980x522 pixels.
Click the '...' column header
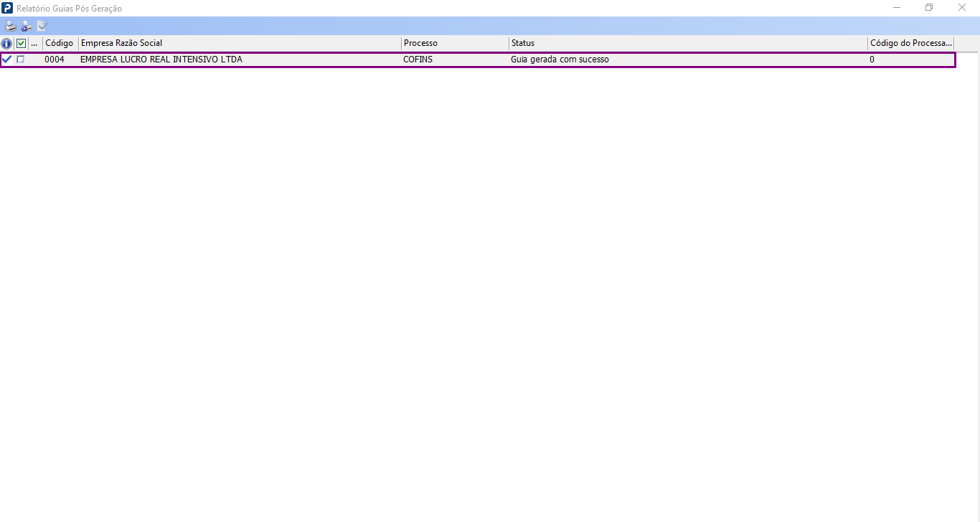34,44
